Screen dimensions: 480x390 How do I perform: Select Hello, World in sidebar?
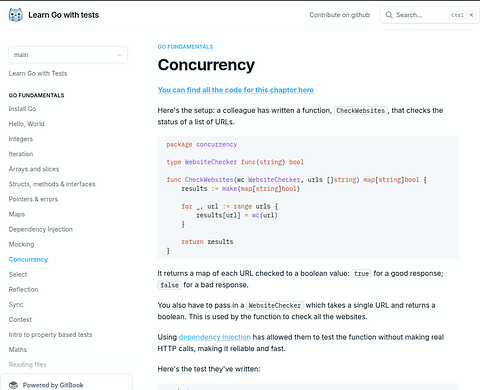[x=26, y=124]
